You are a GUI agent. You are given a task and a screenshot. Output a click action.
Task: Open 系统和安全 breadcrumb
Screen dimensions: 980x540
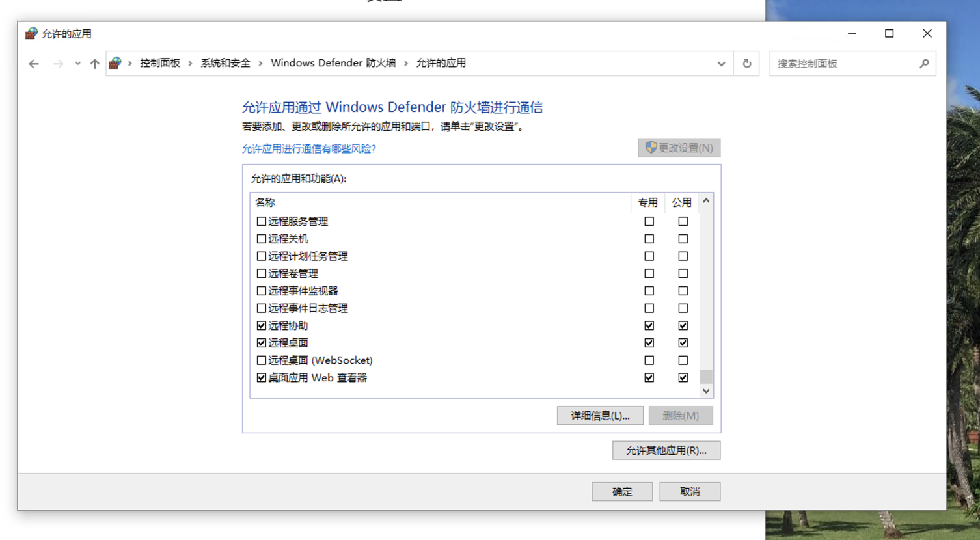(x=225, y=63)
